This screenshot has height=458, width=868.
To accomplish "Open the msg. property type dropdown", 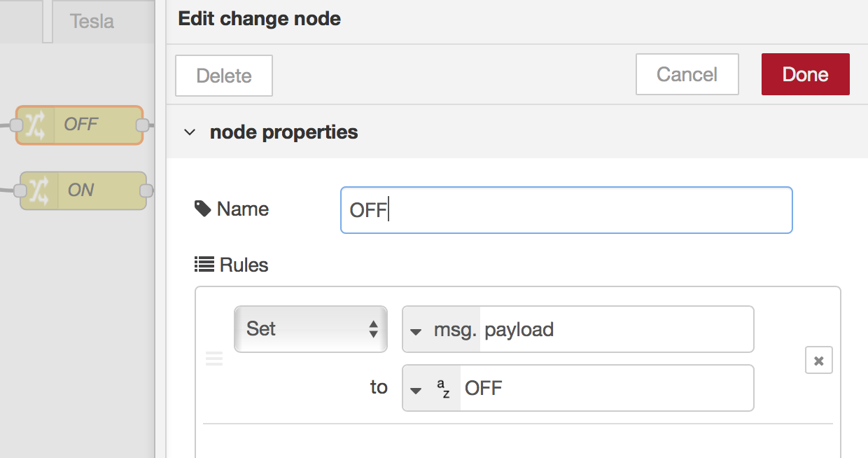I will (416, 330).
